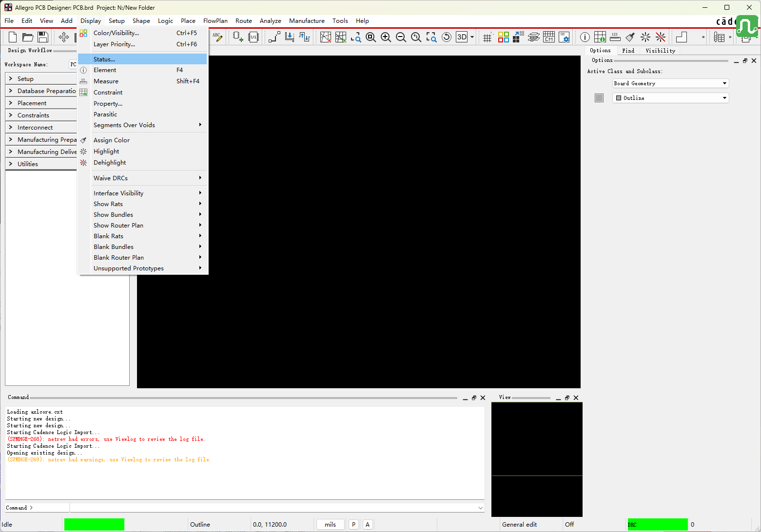Open the Cross Section layer stack icon
Screen dimensions: 761x532
click(x=534, y=37)
